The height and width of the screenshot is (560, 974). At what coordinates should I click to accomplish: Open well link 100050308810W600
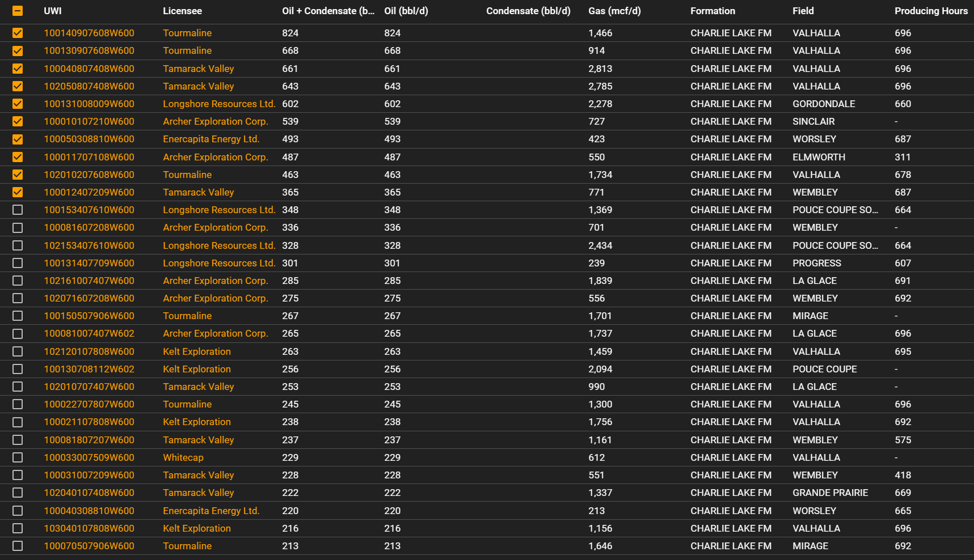(89, 139)
